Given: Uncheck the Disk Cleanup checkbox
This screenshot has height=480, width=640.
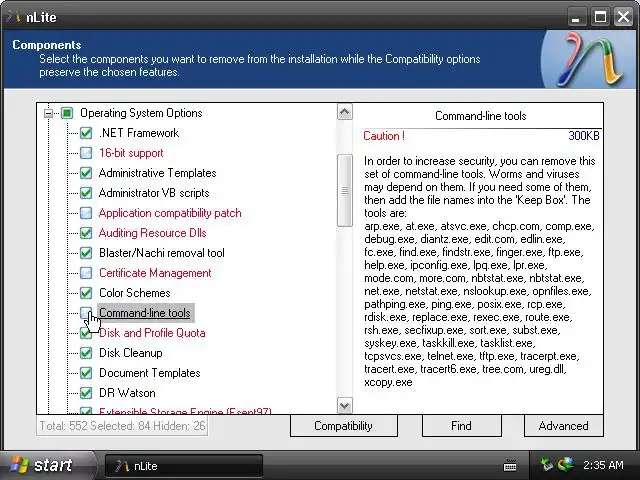Looking at the screenshot, I should (x=86, y=353).
